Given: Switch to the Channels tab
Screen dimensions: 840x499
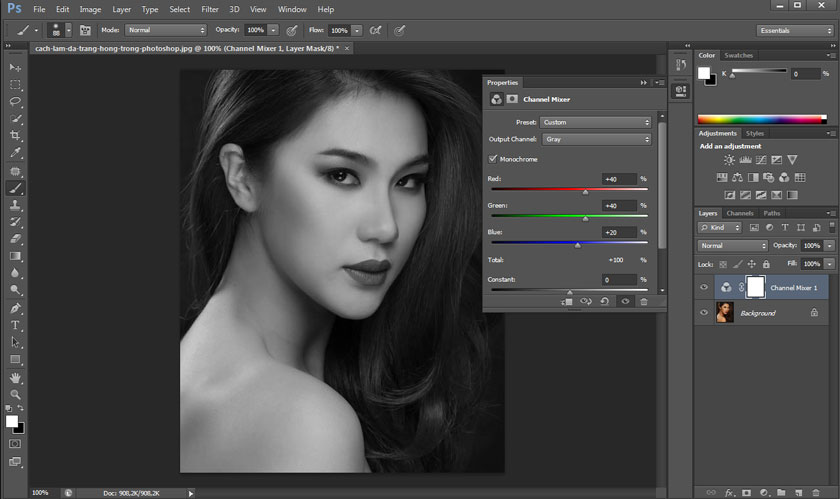Looking at the screenshot, I should tap(740, 213).
